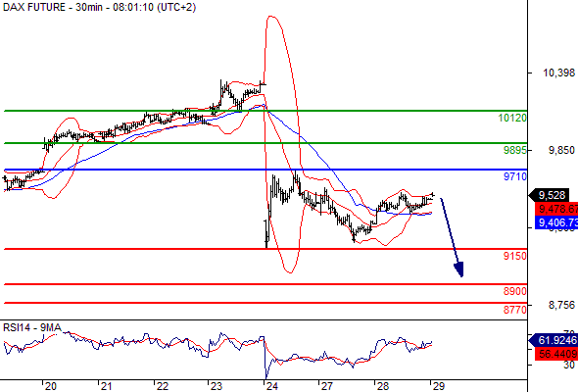Click the DAX FUTURE chart title

(99, 7)
